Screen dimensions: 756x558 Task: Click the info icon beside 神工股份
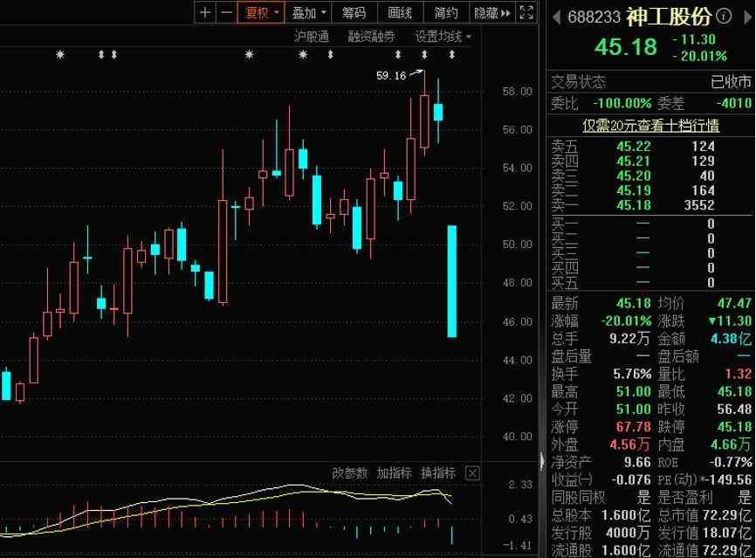[x=724, y=17]
